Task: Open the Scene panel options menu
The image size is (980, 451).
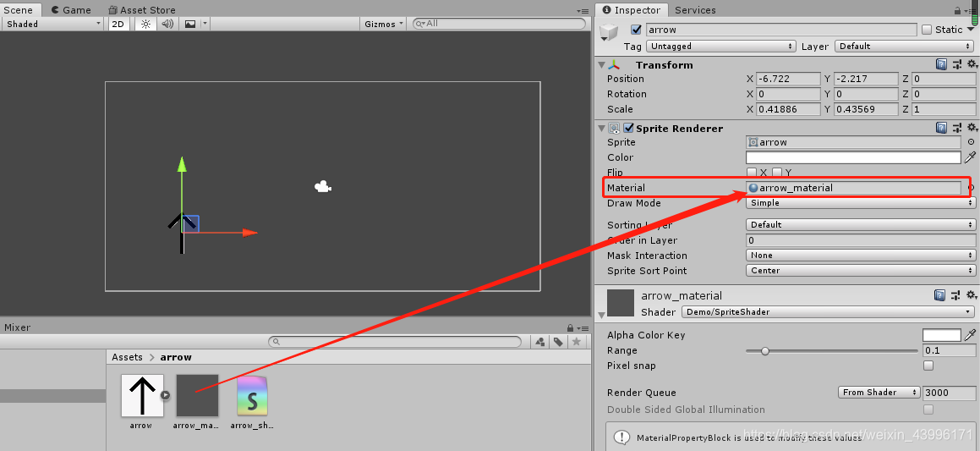Action: coord(581,11)
